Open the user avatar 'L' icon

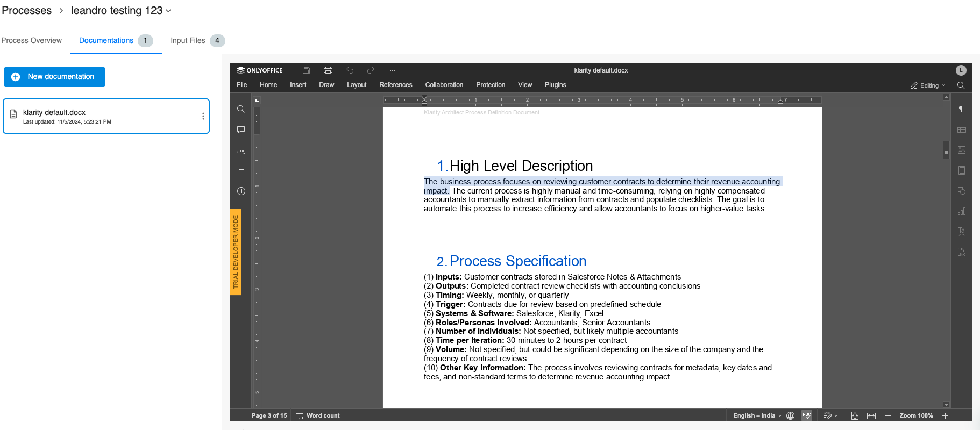(x=961, y=70)
